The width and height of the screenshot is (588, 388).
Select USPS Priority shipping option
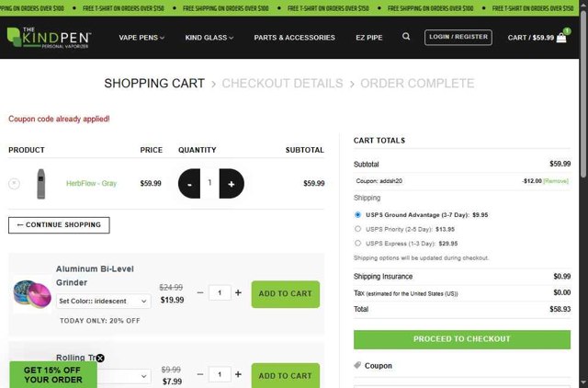coord(357,229)
